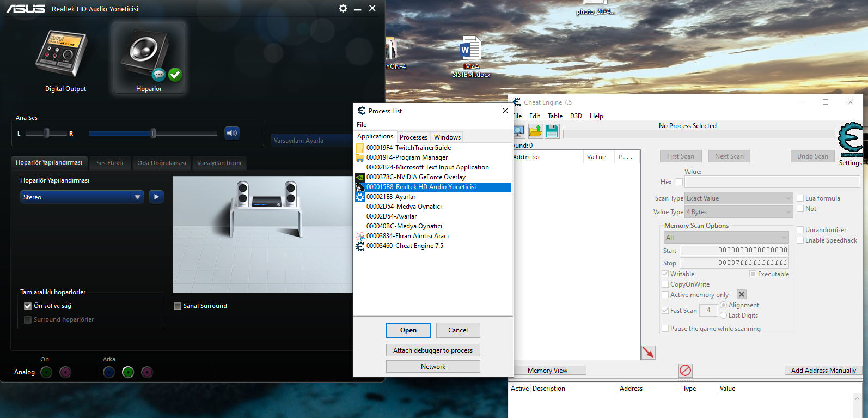
Task: Enable Speedhack checkbox
Action: (800, 240)
